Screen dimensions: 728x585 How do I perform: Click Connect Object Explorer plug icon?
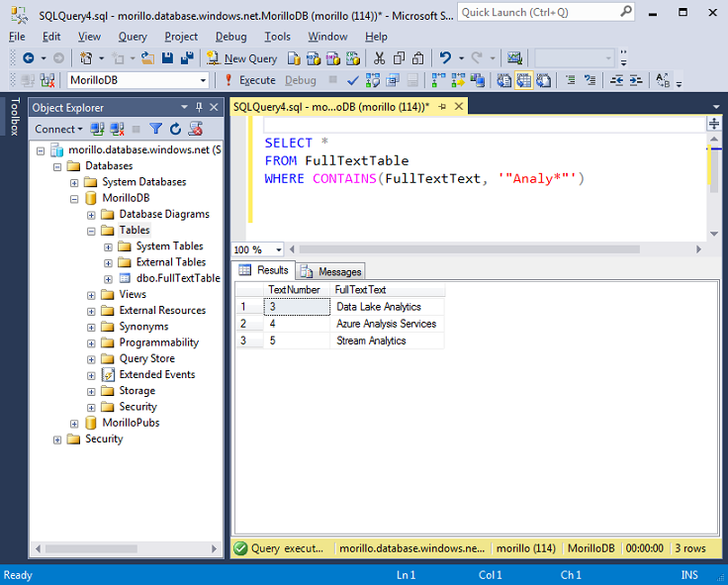[97, 129]
